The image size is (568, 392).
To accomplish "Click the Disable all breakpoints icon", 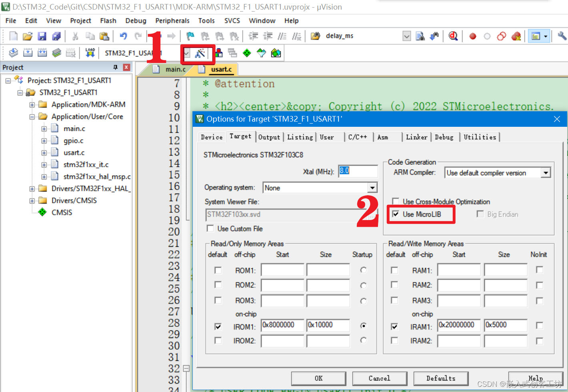I will (502, 36).
